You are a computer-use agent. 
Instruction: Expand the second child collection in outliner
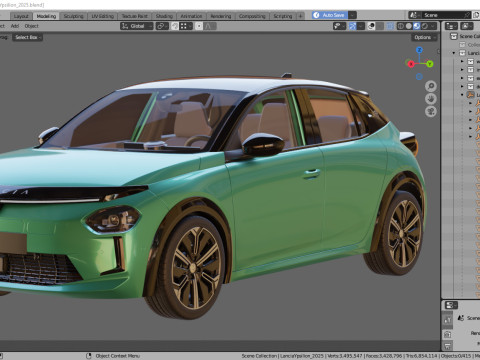[x=462, y=70]
